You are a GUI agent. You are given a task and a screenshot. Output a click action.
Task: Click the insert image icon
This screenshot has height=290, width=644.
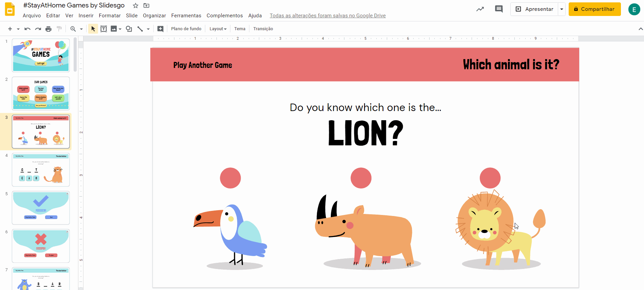pyautogui.click(x=114, y=29)
